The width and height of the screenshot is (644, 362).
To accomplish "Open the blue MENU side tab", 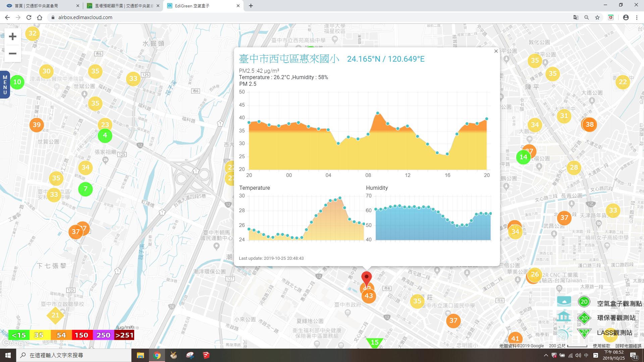I will click(x=5, y=84).
